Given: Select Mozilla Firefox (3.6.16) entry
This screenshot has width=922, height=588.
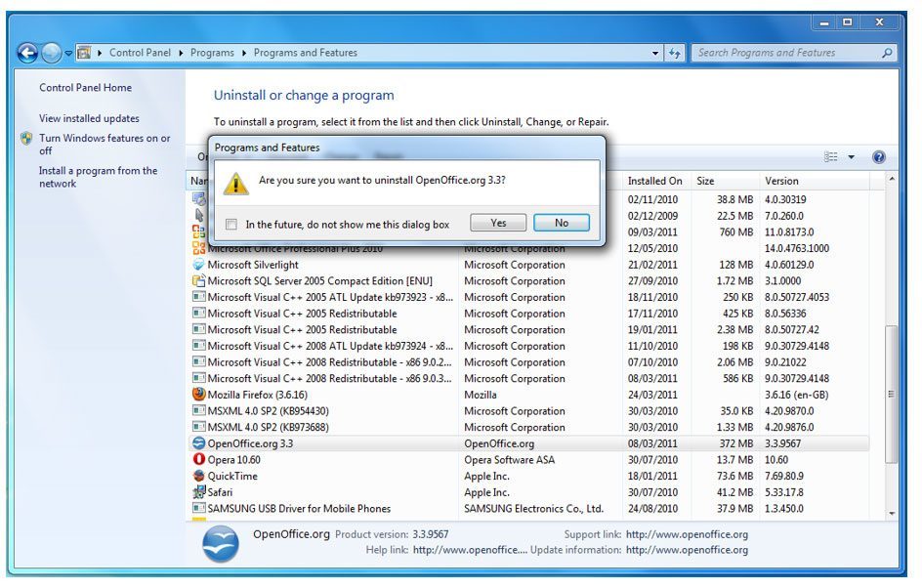Looking at the screenshot, I should click(258, 396).
